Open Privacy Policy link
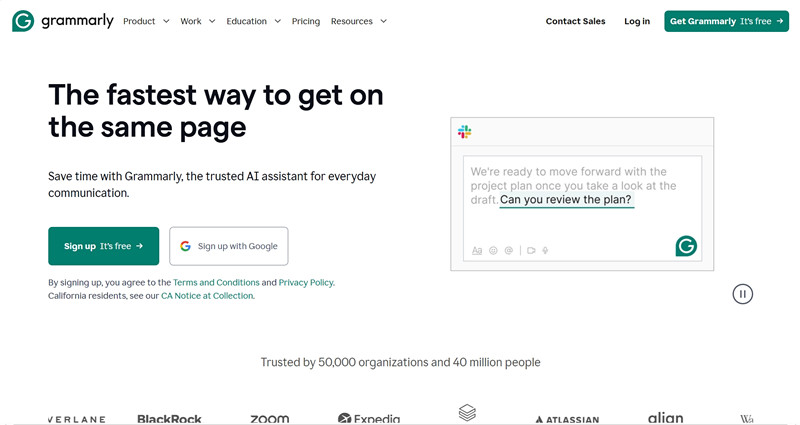The width and height of the screenshot is (800, 425). pos(306,283)
